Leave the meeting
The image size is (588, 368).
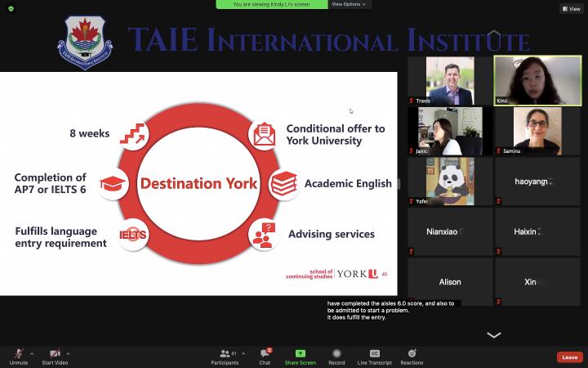(570, 357)
